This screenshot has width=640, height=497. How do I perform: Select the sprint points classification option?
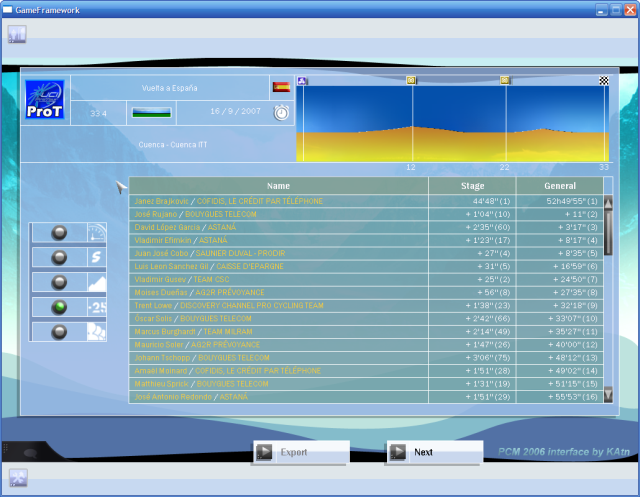pyautogui.click(x=60, y=258)
